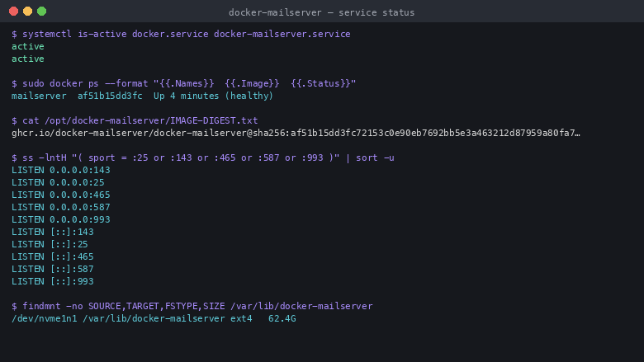644x362 pixels.
Task: Click the 'LISTEN [::]:143' line
Action: tap(53, 232)
